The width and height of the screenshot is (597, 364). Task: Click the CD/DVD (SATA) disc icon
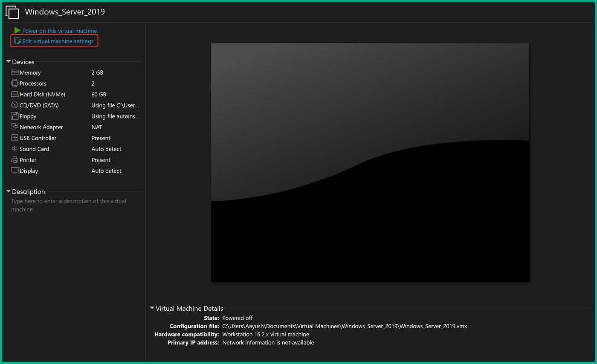tap(14, 105)
